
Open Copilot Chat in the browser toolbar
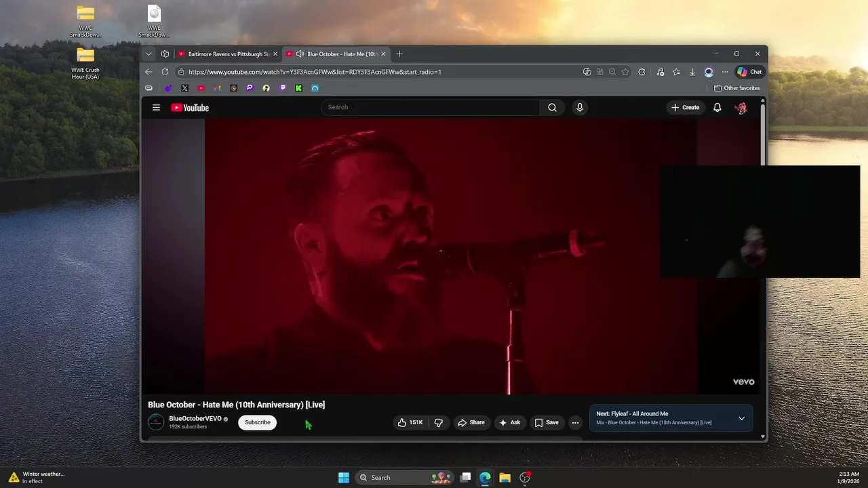pyautogui.click(x=749, y=72)
